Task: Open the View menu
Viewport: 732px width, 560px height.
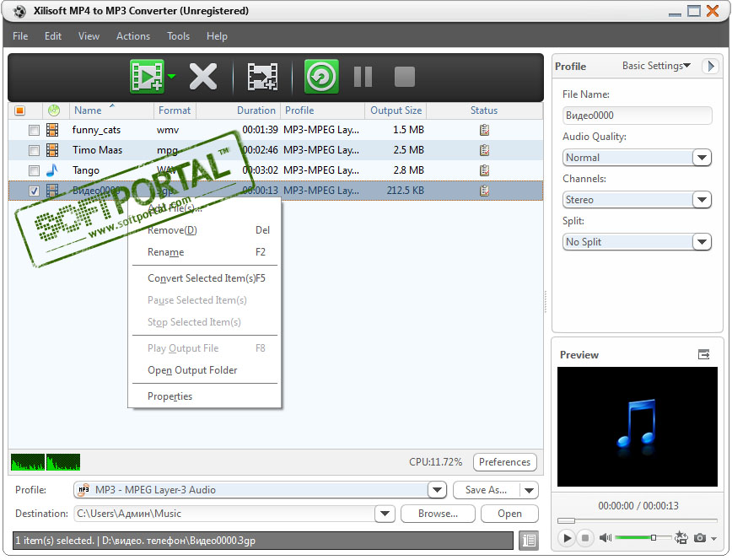Action: click(89, 36)
